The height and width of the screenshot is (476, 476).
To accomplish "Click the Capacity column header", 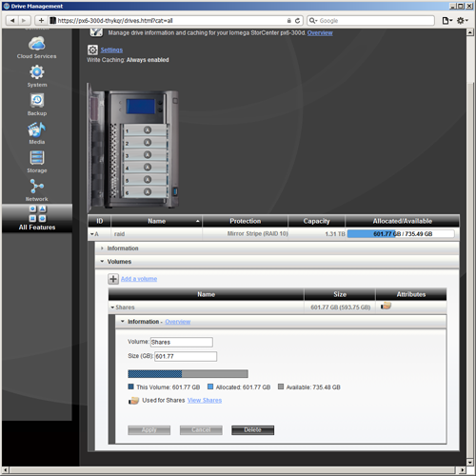I will click(x=316, y=221).
